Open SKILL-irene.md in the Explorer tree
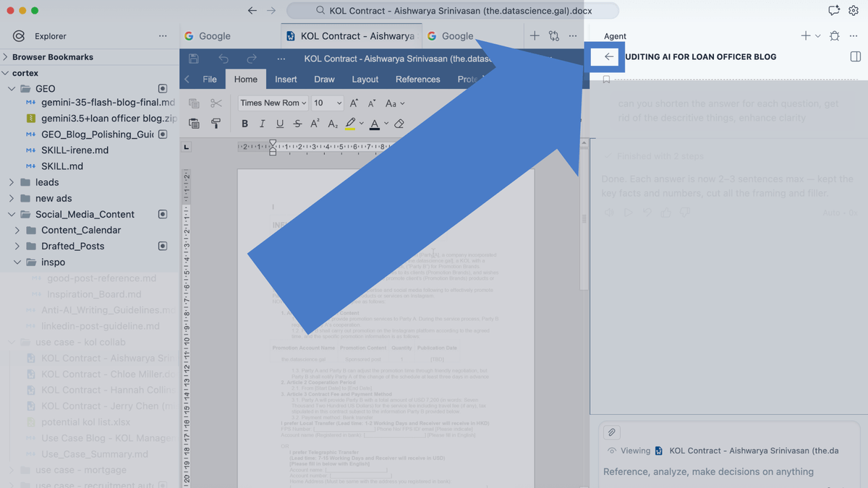 (75, 150)
